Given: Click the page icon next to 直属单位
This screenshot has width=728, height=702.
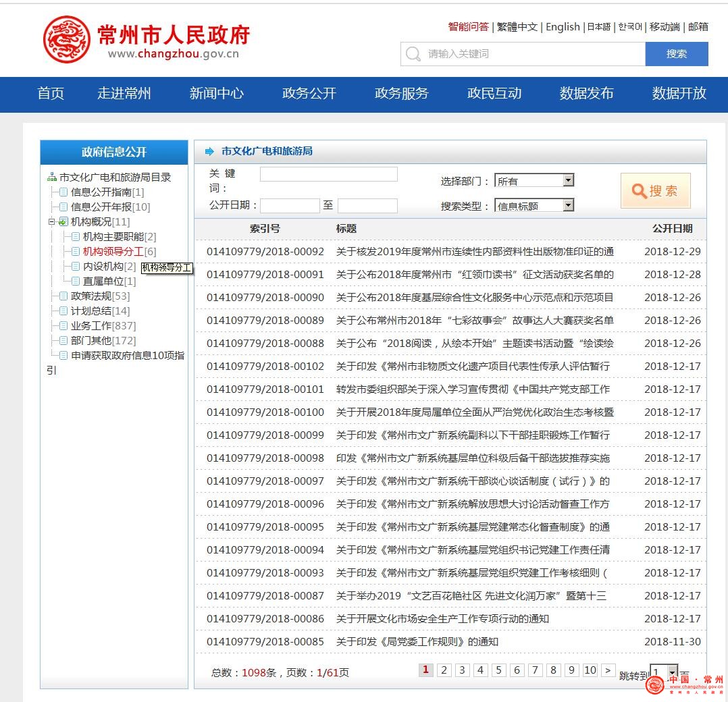Looking at the screenshot, I should coord(76,281).
